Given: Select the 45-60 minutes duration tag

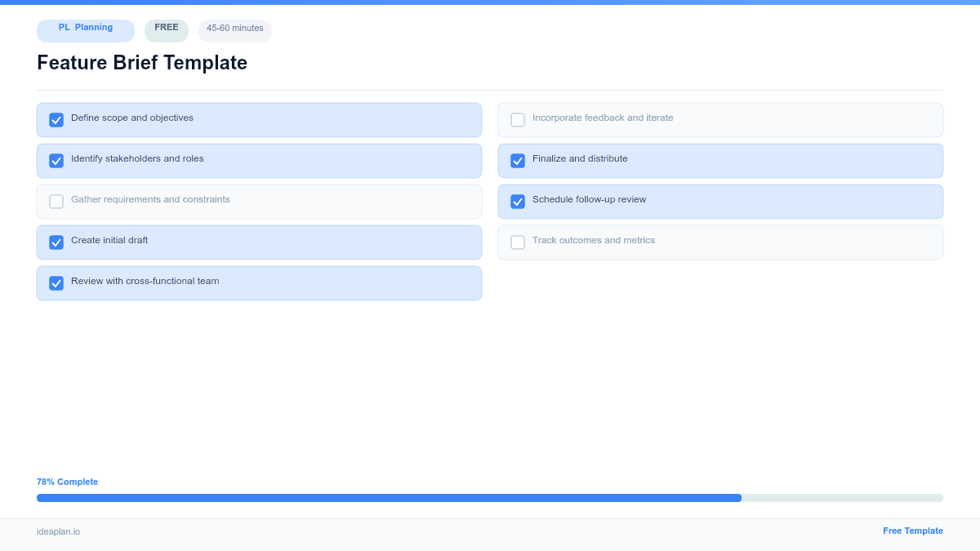Looking at the screenshot, I should (234, 30).
